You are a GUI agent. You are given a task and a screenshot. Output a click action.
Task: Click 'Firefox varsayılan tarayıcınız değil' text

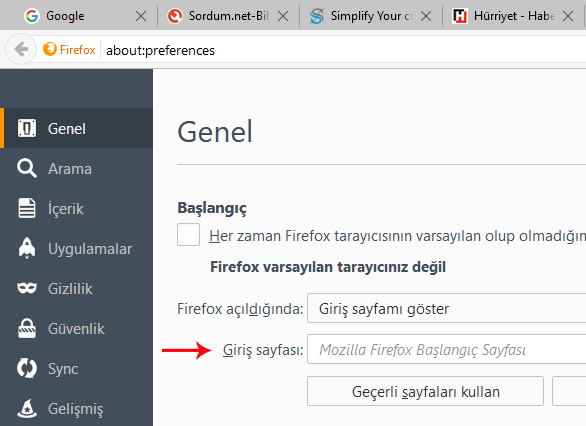coord(328,267)
